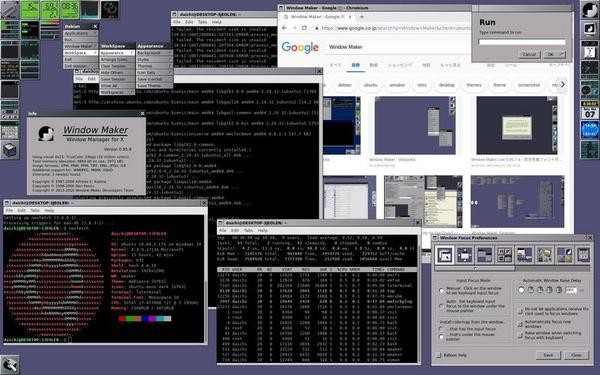Expand the Window Maker submenu entry

pyautogui.click(x=80, y=46)
